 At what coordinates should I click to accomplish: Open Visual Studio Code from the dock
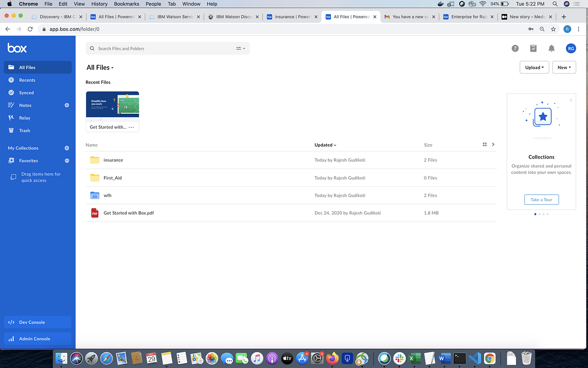pyautogui.click(x=474, y=358)
